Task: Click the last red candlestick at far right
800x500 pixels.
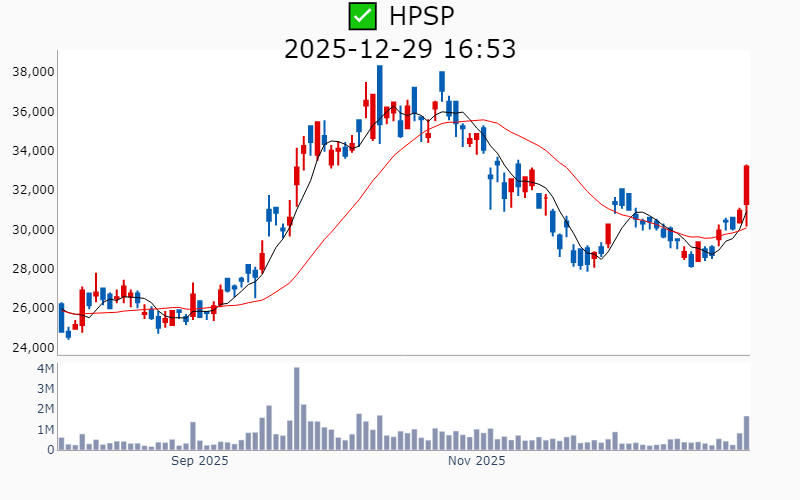Action: point(746,186)
